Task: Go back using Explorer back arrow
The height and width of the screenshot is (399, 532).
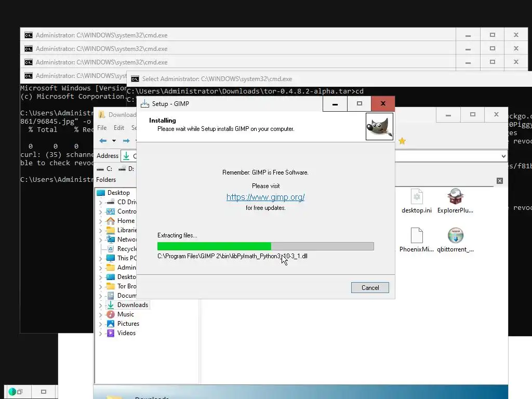Action: pos(103,140)
